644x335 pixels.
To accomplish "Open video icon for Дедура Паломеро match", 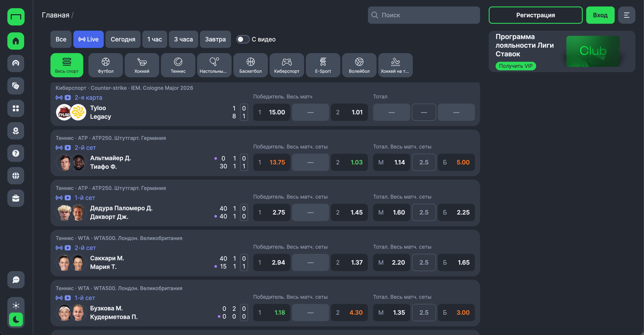I will coord(68,198).
